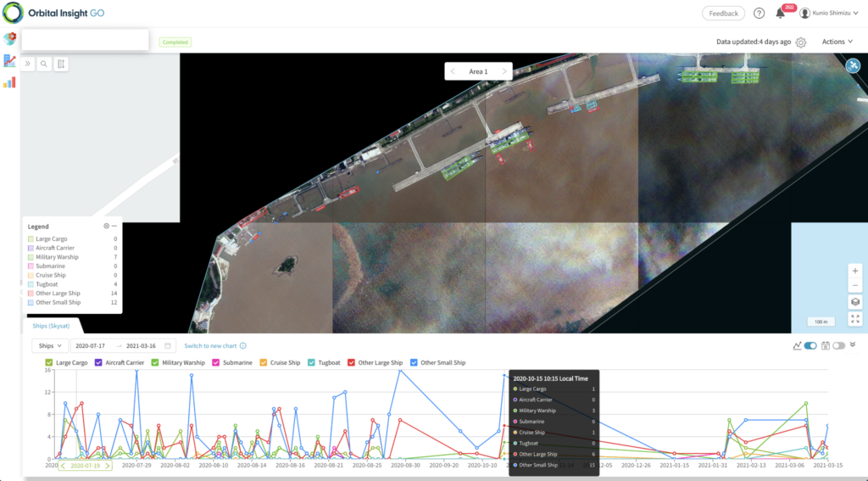Click the map search magnifier icon

(x=44, y=64)
